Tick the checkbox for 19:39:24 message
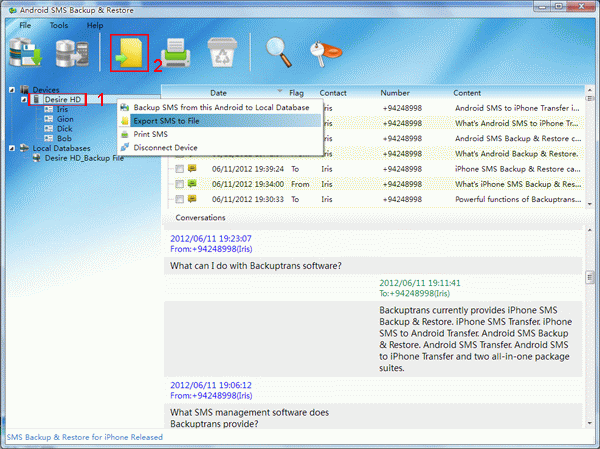This screenshot has width=600, height=449. (x=179, y=169)
